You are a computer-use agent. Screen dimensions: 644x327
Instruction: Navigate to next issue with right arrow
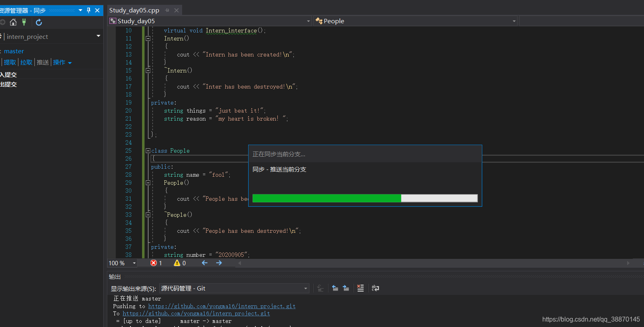coord(219,263)
